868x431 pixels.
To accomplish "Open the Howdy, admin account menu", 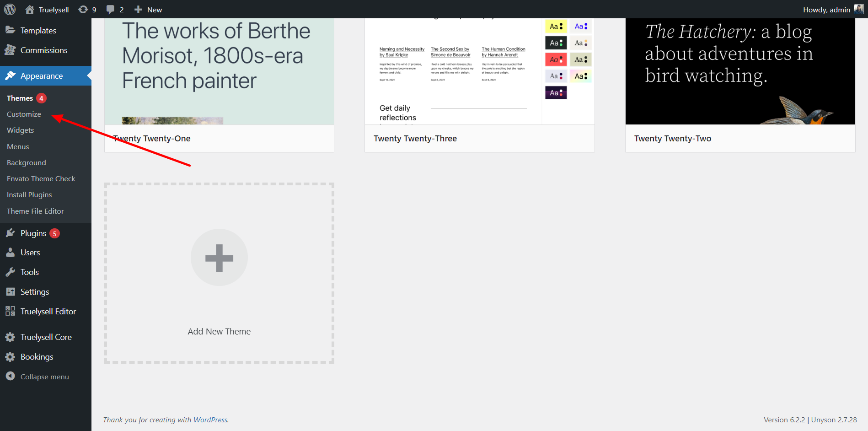I will (826, 10).
